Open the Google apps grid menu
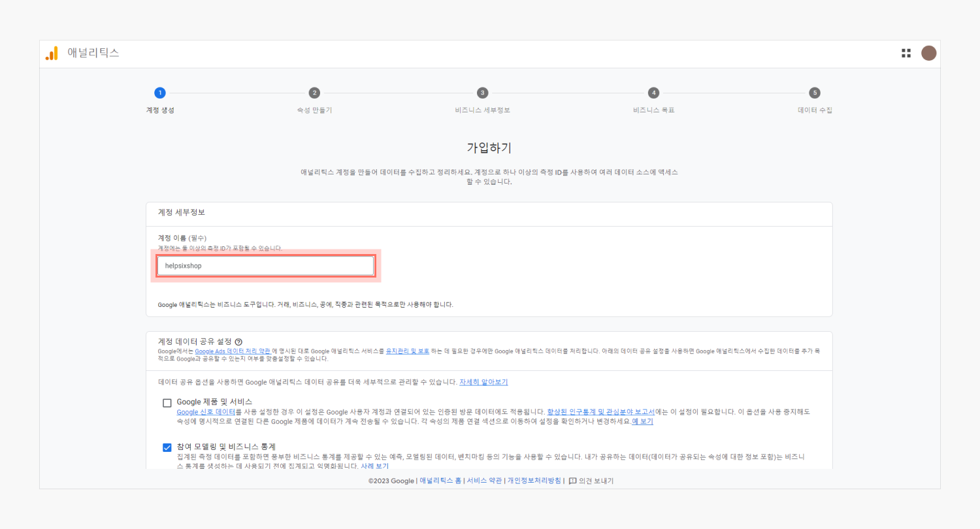980x529 pixels. pyautogui.click(x=906, y=54)
